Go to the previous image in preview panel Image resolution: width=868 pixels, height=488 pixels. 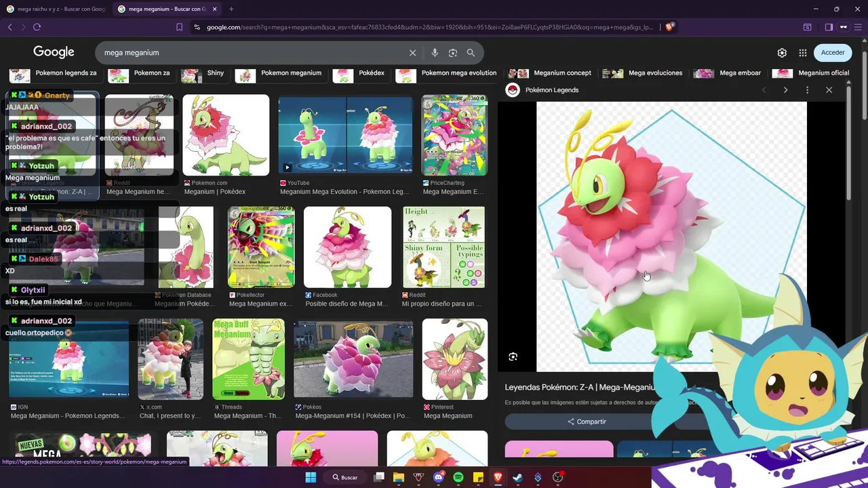764,90
